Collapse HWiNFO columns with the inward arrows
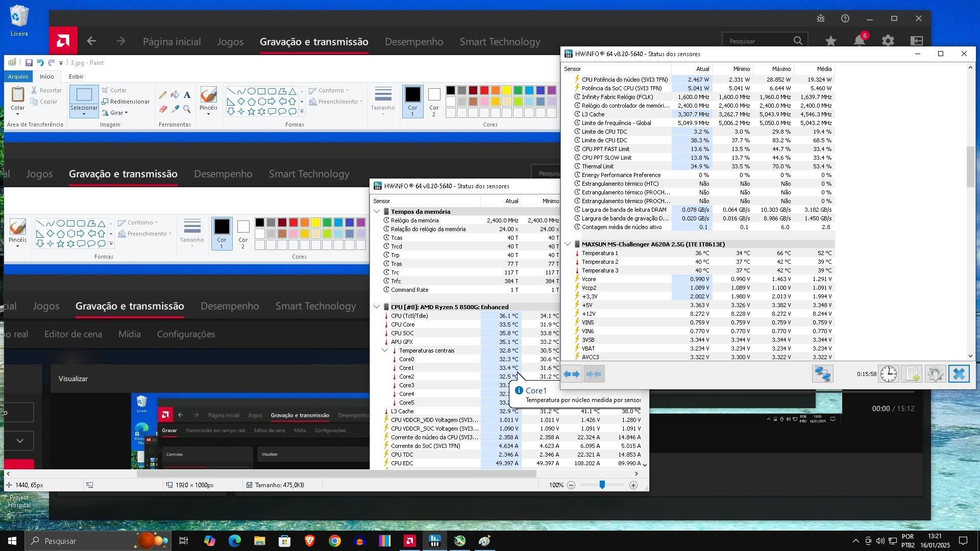The width and height of the screenshot is (980, 551). click(x=594, y=374)
